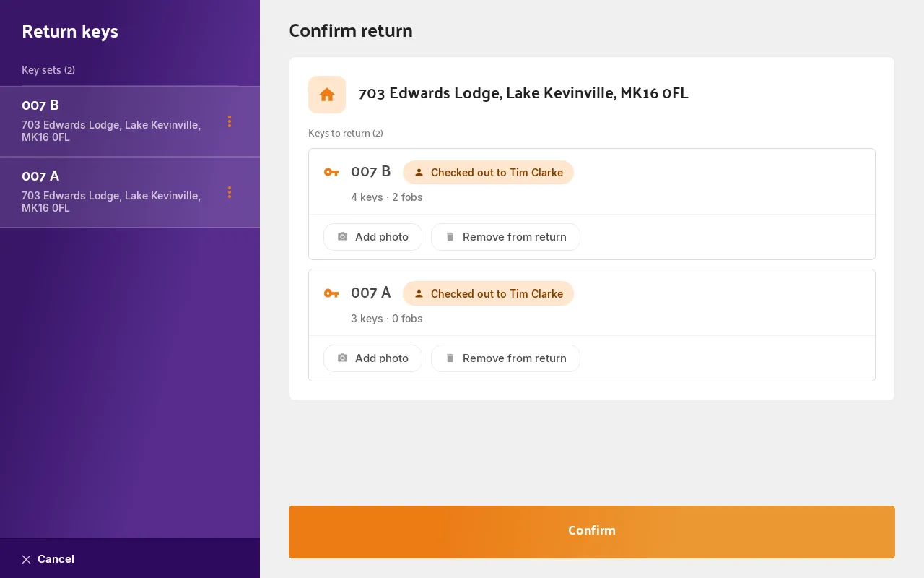Click the key icon next to 007 A
This screenshot has height=578, width=924.
[331, 293]
